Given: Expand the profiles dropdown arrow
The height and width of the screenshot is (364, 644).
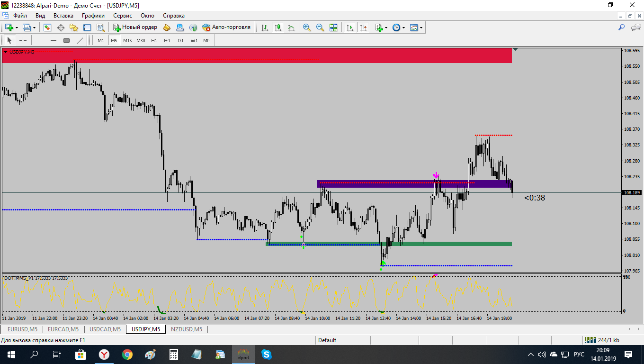Looking at the screenshot, I should (34, 27).
